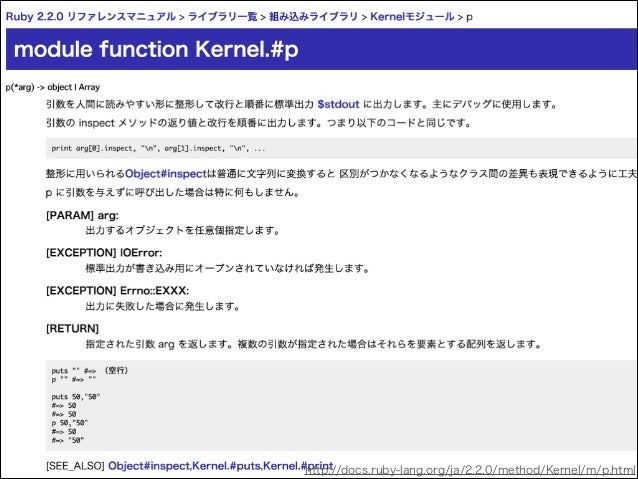The width and height of the screenshot is (638, 479).
Task: Click the current breadcrumb item 'p'
Action: (x=469, y=17)
